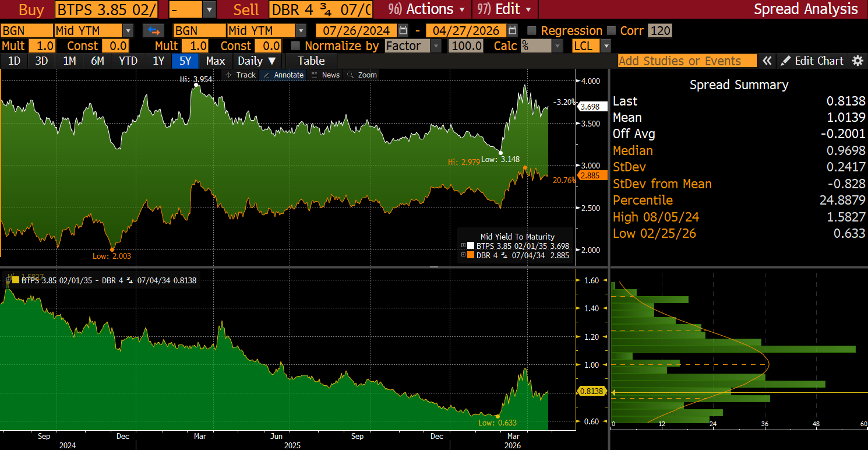Click the Edit Chart button
This screenshot has width=868, height=450.
pyautogui.click(x=812, y=61)
